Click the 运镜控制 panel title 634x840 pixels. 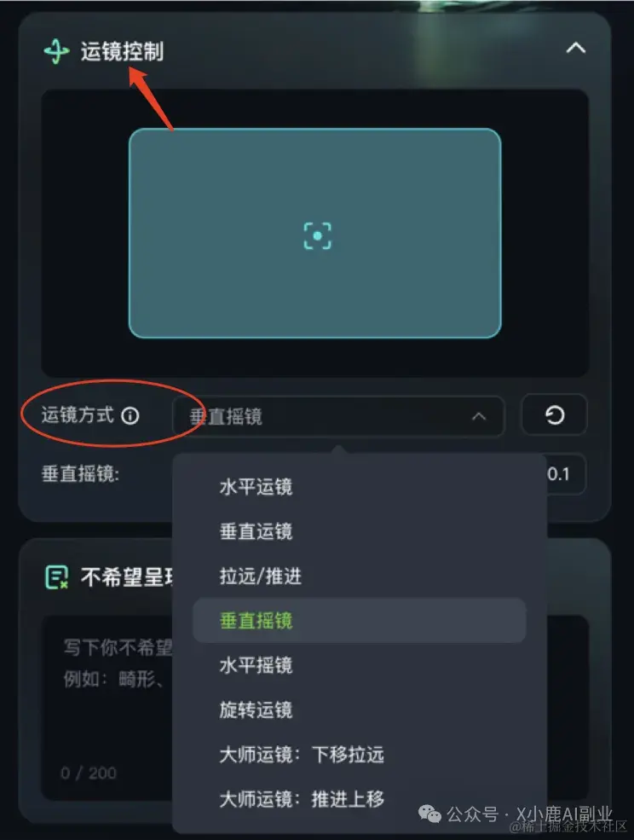pyautogui.click(x=122, y=52)
